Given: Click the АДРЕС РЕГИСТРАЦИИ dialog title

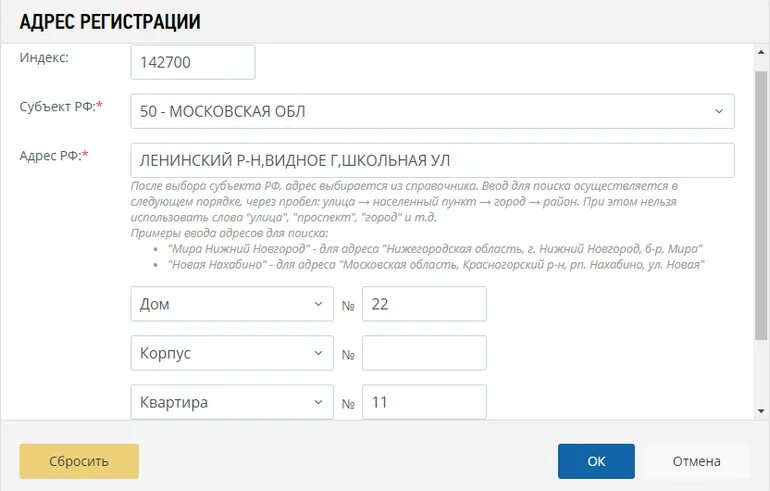Looking at the screenshot, I should pos(110,22).
